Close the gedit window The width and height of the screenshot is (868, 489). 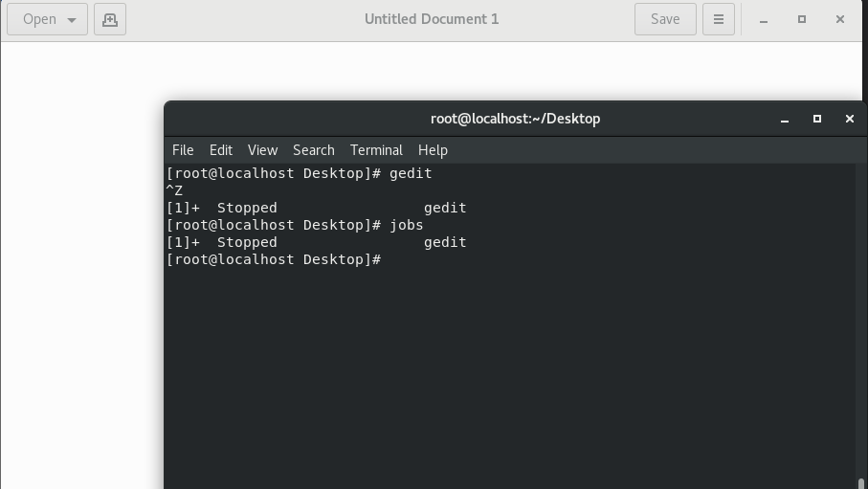pyautogui.click(x=839, y=19)
